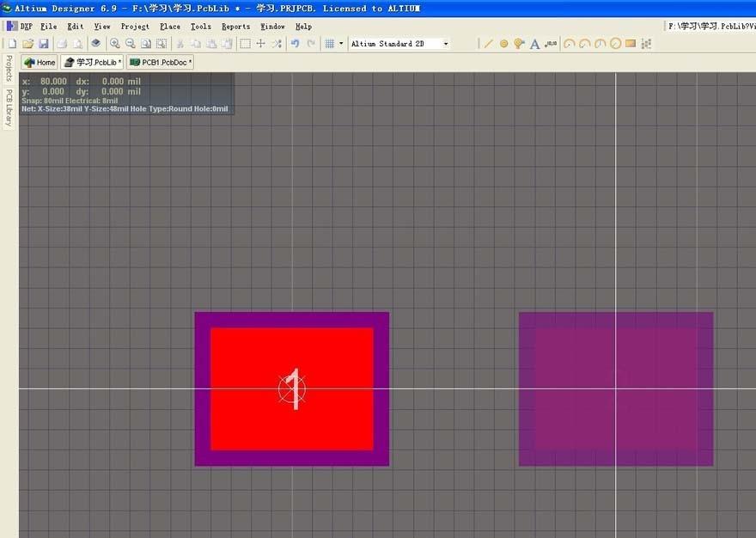756x538 pixels.
Task: Open the Altium Standard 2D view dropdown
Action: (446, 43)
